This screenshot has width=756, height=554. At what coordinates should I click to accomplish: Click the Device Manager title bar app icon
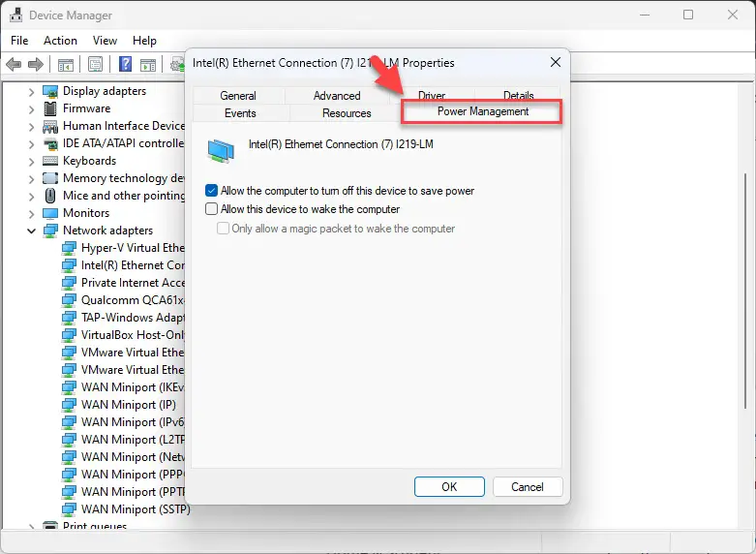pos(15,15)
